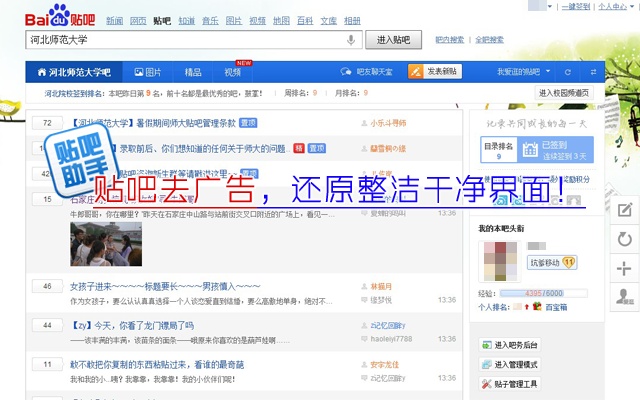640x400 pixels.
Task: Click the 精 badge on admission post
Action: click(299, 148)
